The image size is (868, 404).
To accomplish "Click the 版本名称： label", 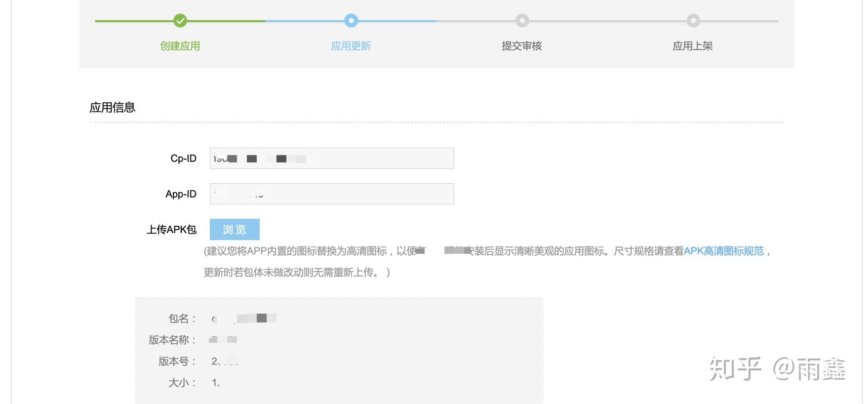I will [x=172, y=340].
